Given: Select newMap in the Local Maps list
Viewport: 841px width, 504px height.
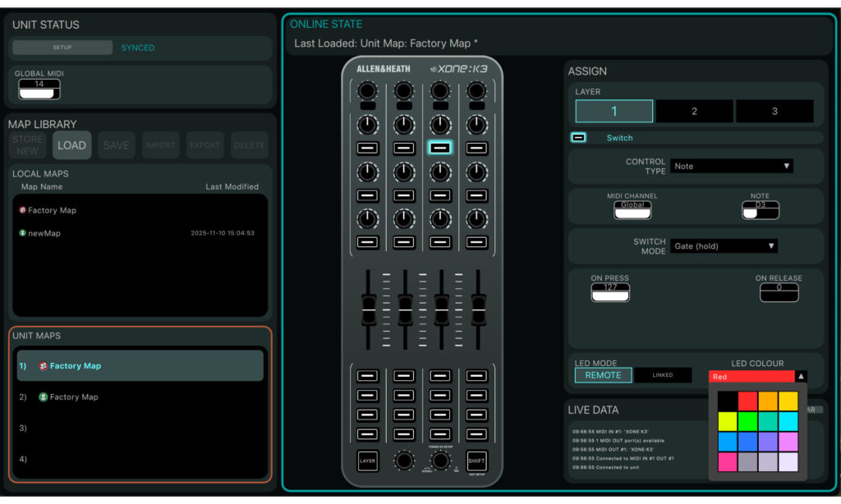Looking at the screenshot, I should click(x=44, y=233).
